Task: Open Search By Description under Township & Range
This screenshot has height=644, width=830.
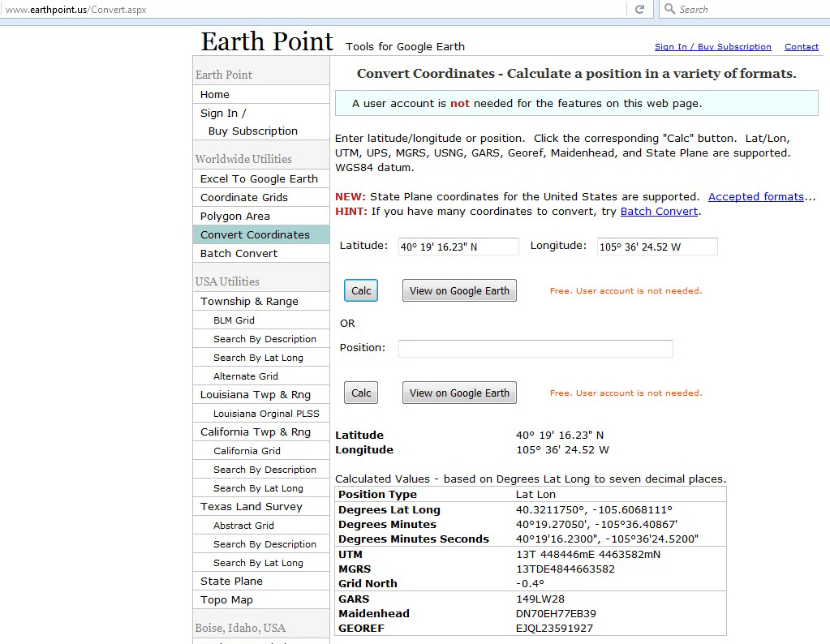Action: pyautogui.click(x=261, y=339)
